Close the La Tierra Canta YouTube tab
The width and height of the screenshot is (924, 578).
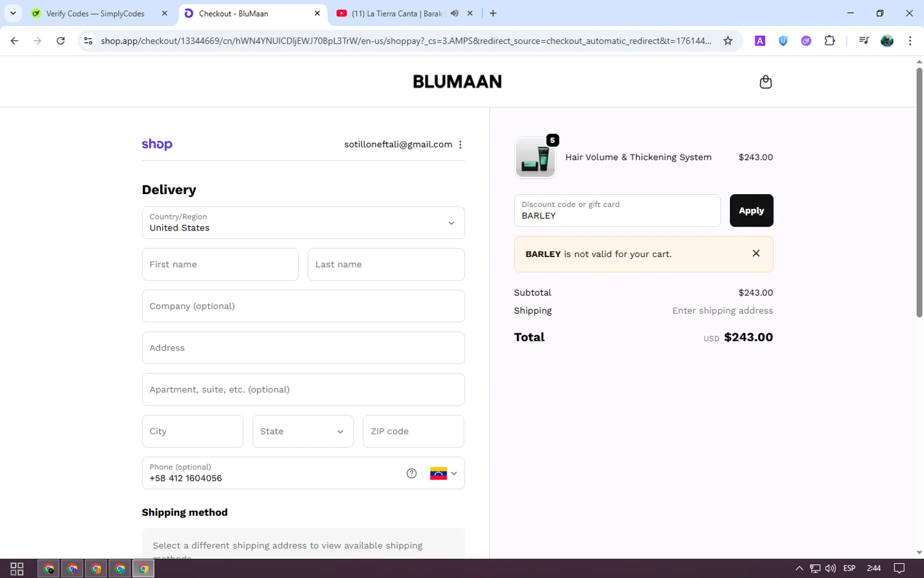click(x=470, y=13)
